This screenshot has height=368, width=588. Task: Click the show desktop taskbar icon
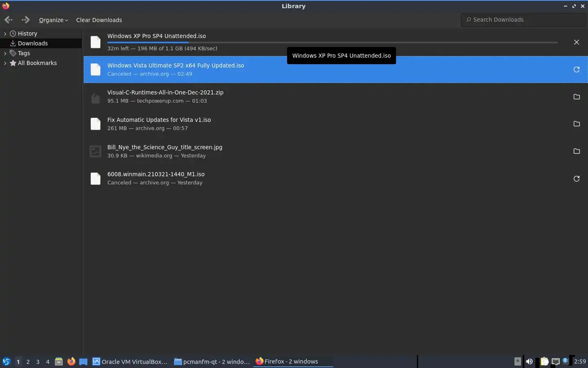pos(83,361)
